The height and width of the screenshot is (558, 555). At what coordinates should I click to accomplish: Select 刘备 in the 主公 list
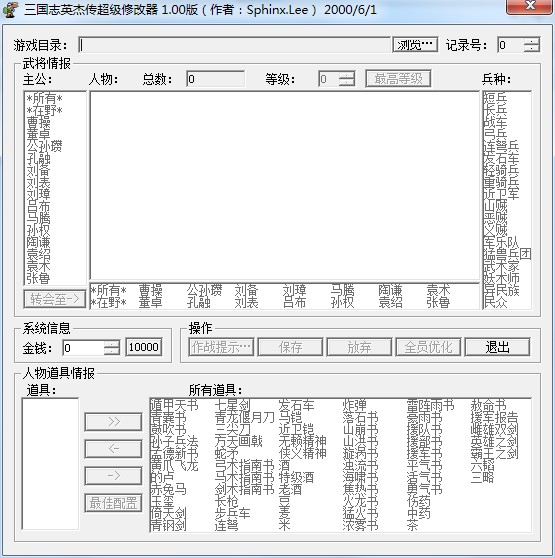38,170
